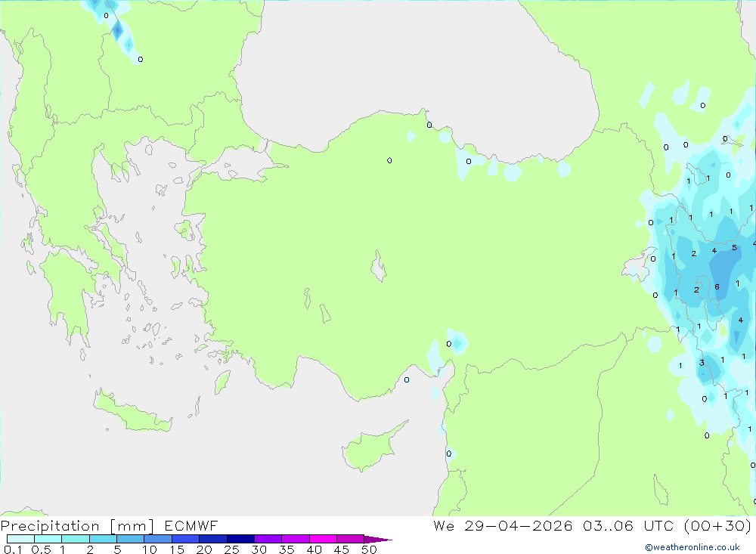Click the legend scale label "45"
756x554 pixels.
coord(342,549)
